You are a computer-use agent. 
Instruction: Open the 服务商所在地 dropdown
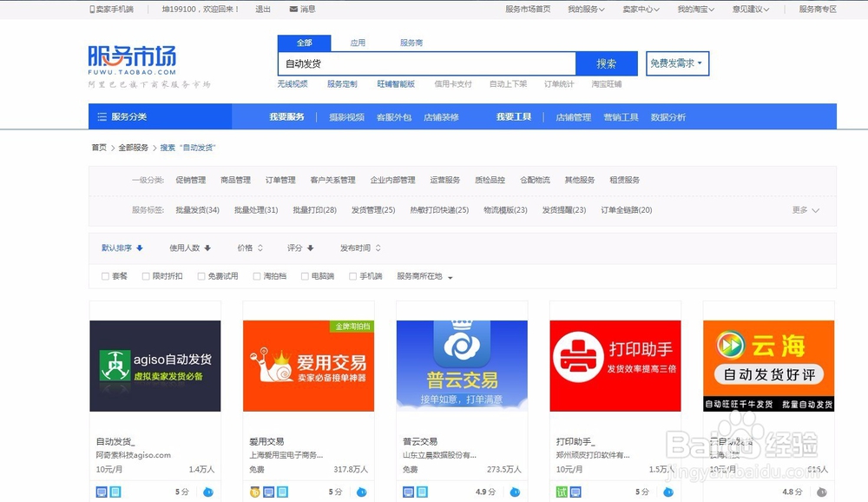(424, 276)
